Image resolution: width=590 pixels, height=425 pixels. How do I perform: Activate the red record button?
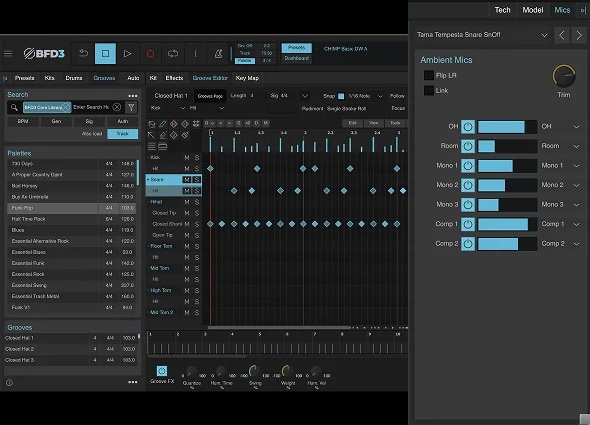pyautogui.click(x=150, y=54)
